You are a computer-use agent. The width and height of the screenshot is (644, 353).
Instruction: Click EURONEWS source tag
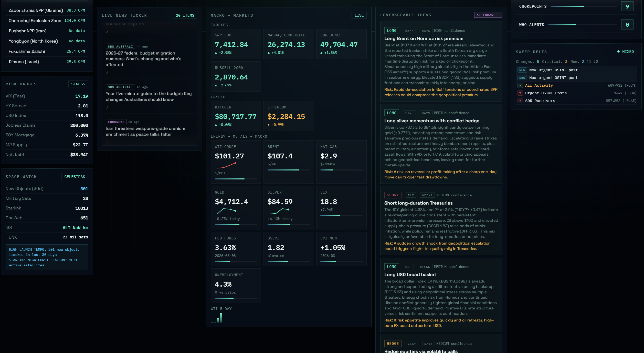116,122
